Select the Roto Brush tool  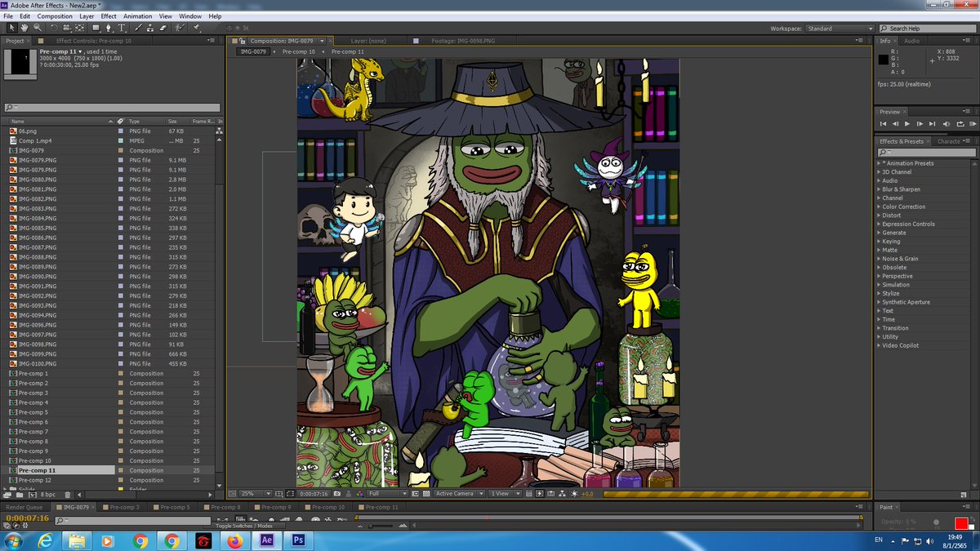tap(180, 28)
